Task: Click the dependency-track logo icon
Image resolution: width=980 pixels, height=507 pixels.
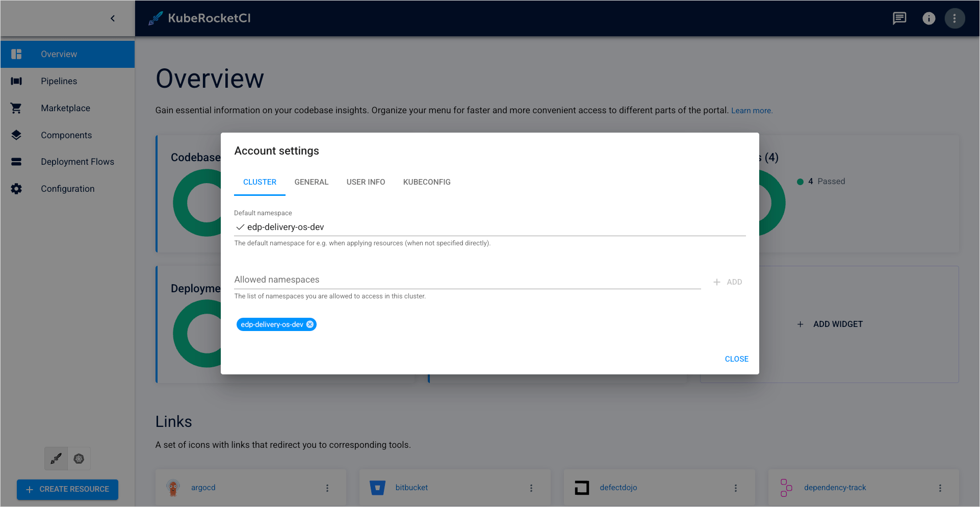Action: (786, 488)
